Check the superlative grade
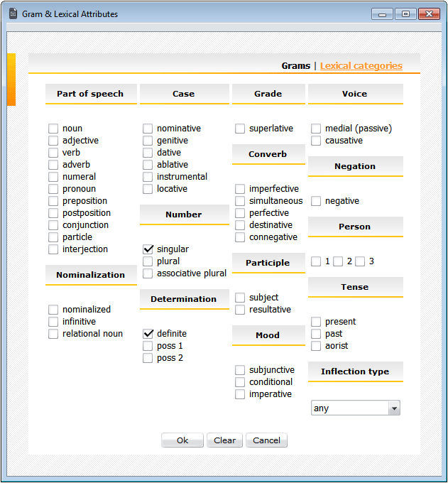 (240, 129)
